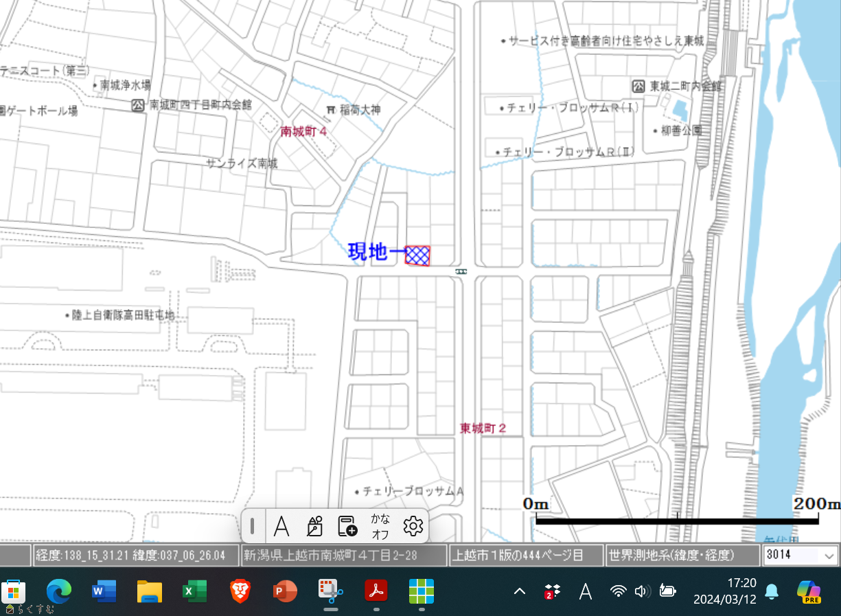Click the shrine icon beside 稲荷大神
Viewport: 841px width, 616px height.
[330, 110]
